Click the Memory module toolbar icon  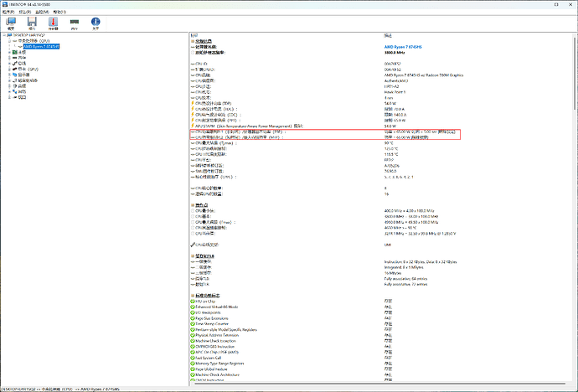click(x=75, y=25)
